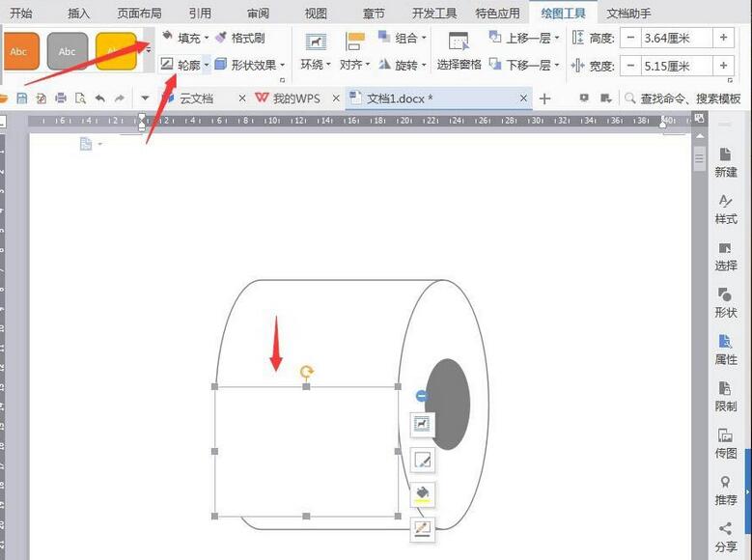752x560 pixels.
Task: Expand the quick access toolbar dropdown
Action: coord(145,98)
